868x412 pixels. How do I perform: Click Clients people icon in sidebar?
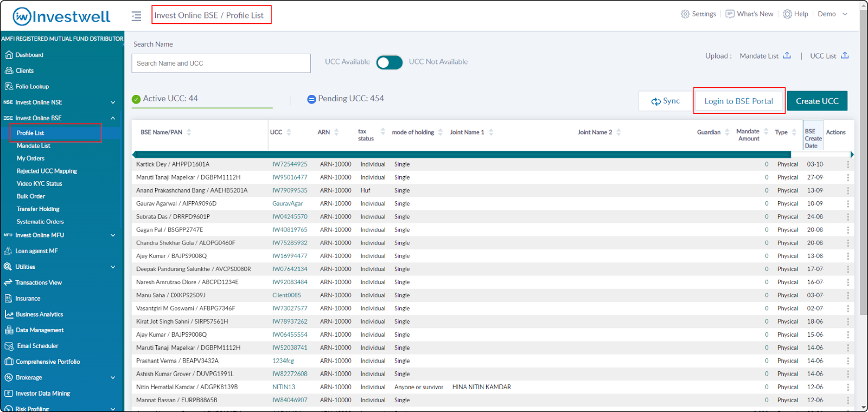pos(9,70)
